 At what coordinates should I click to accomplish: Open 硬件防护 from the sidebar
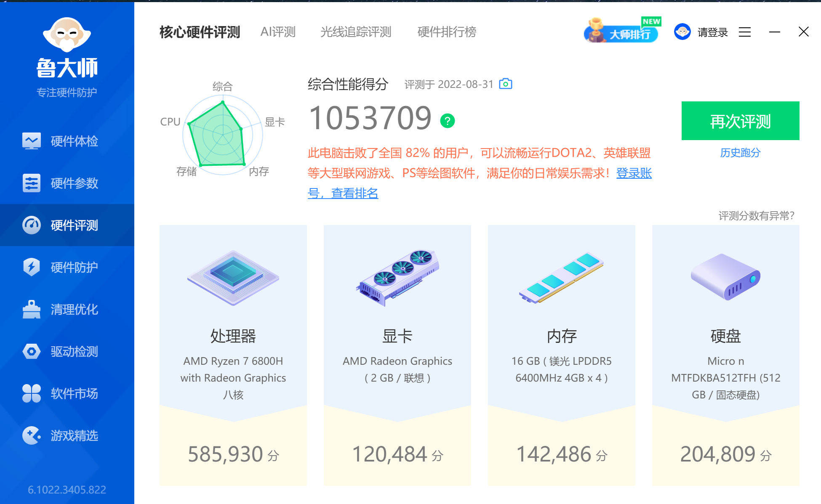67,267
